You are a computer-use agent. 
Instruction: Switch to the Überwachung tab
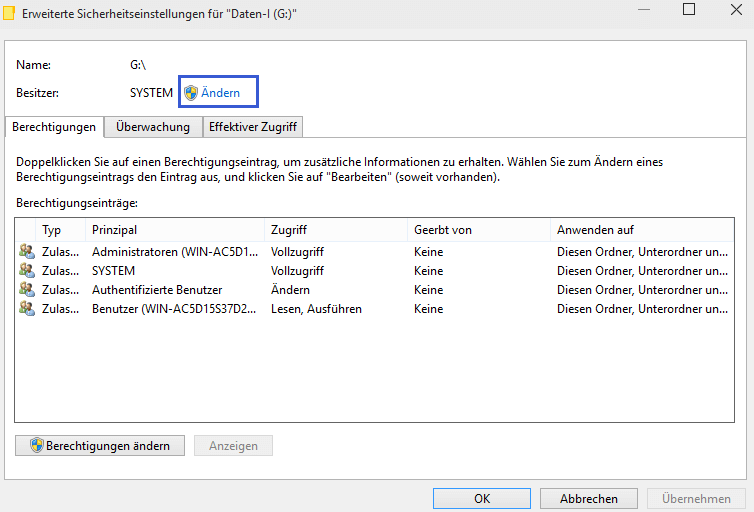(x=153, y=127)
